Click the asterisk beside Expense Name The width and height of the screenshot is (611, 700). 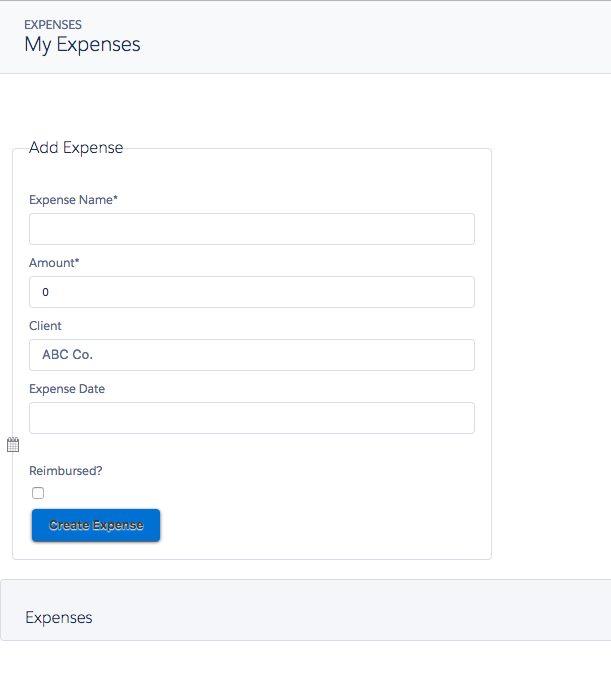pos(116,199)
